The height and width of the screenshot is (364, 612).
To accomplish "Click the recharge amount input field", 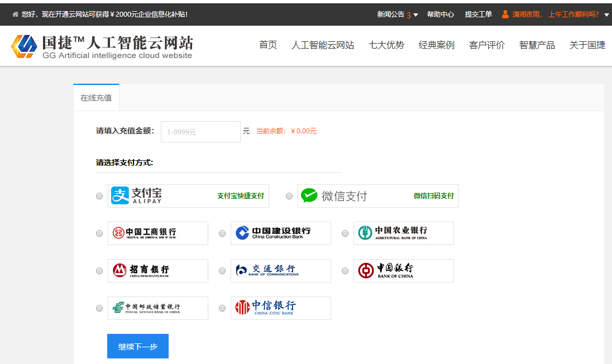I will pyautogui.click(x=200, y=132).
